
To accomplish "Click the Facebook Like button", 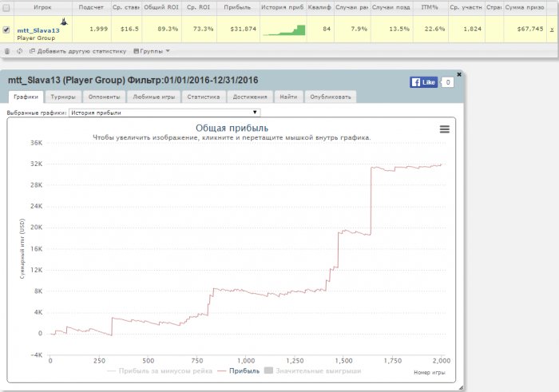I will point(422,82).
